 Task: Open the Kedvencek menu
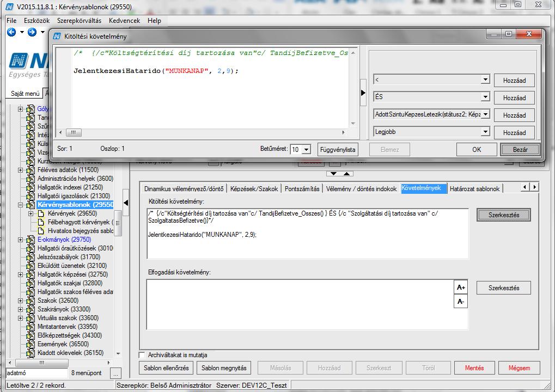tap(125, 21)
